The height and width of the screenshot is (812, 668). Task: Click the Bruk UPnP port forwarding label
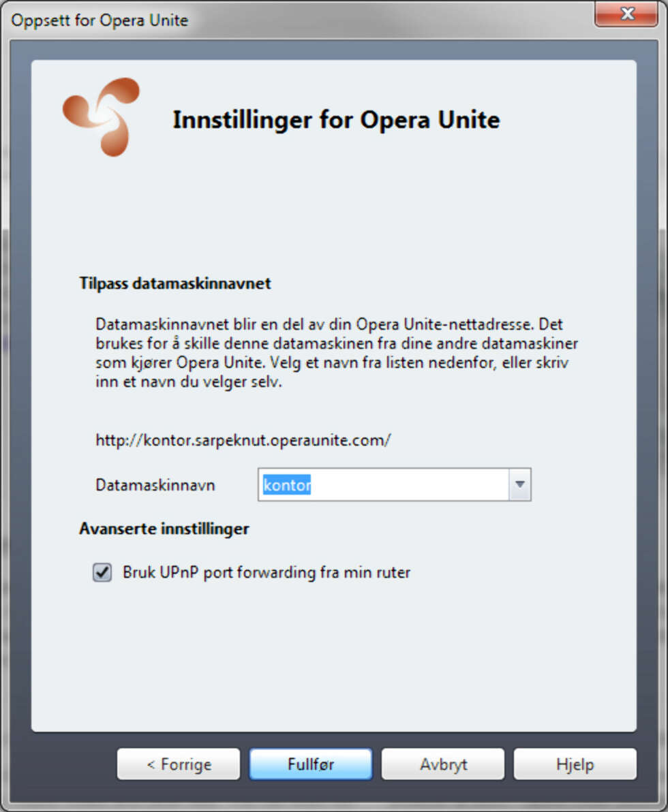267,573
